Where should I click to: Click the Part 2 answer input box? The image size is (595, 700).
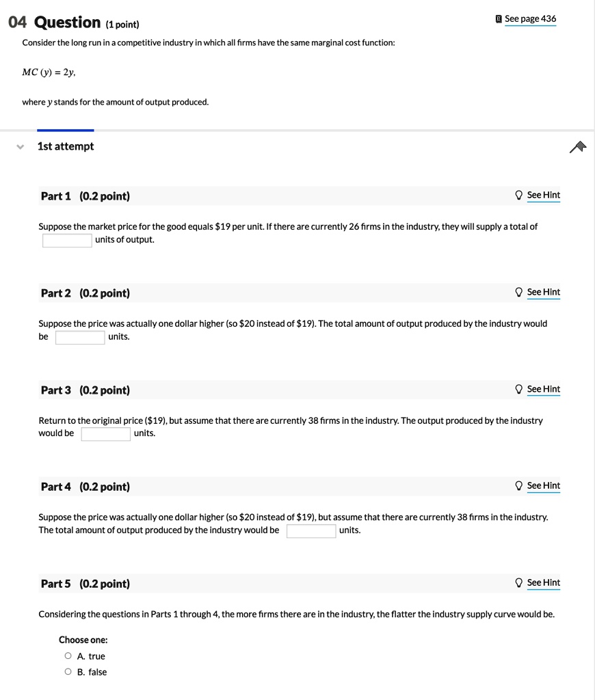[x=80, y=337]
